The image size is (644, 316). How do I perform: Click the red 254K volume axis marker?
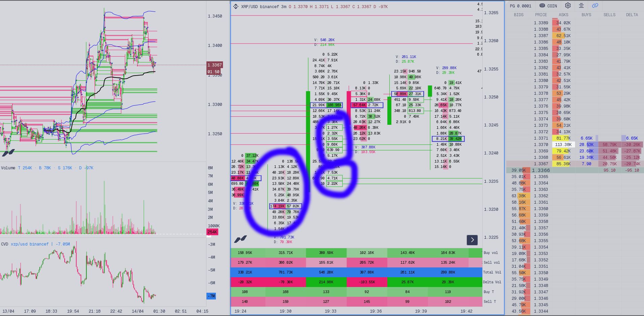pyautogui.click(x=212, y=232)
